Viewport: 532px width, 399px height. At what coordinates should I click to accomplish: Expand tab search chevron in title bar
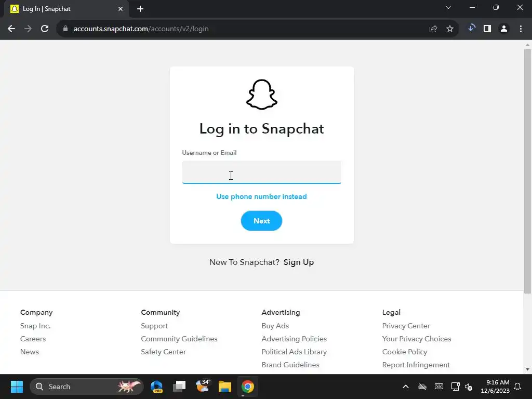point(448,7)
